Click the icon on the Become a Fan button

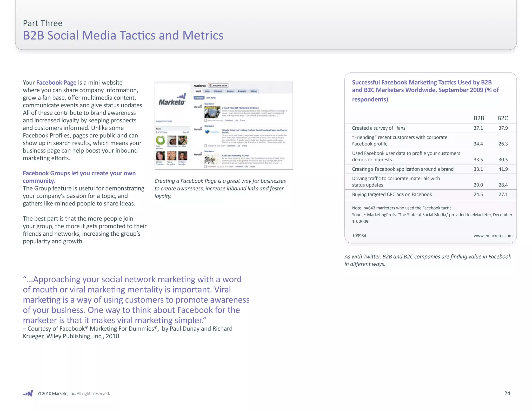pyautogui.click(x=211, y=85)
